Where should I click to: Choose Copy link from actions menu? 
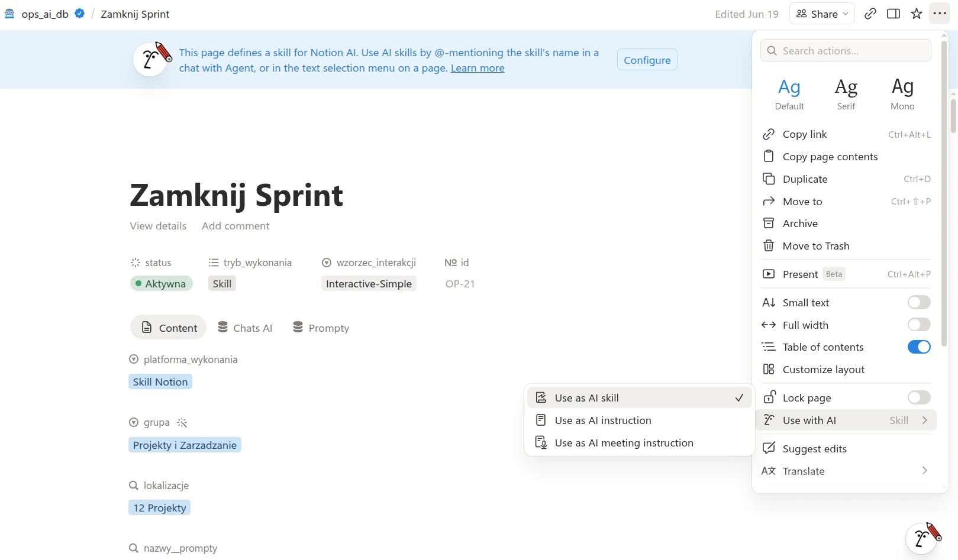coord(846,134)
